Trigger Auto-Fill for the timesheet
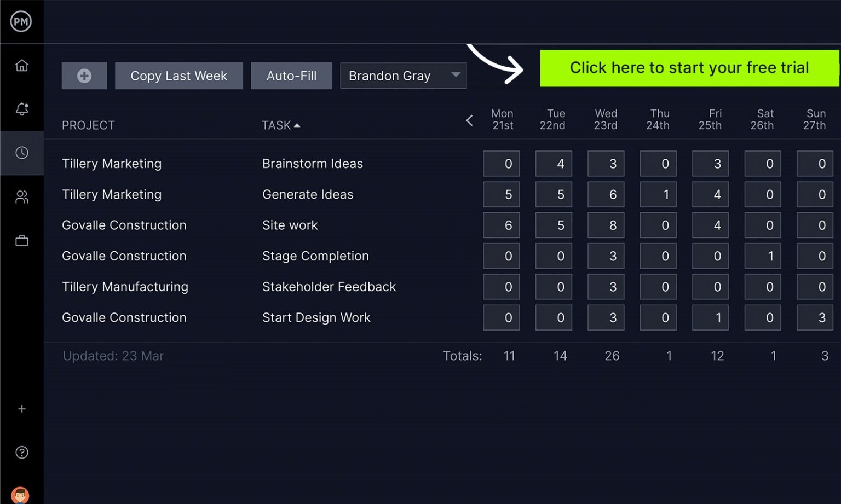The image size is (841, 504). tap(291, 76)
